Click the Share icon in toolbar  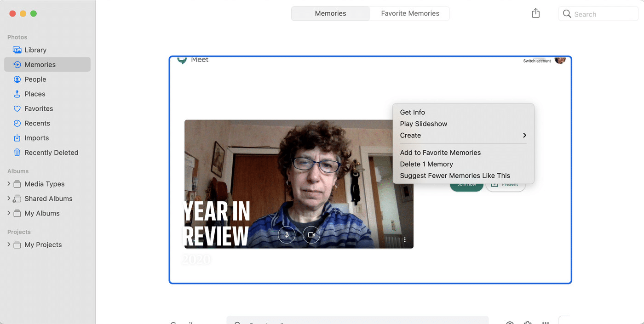click(535, 14)
